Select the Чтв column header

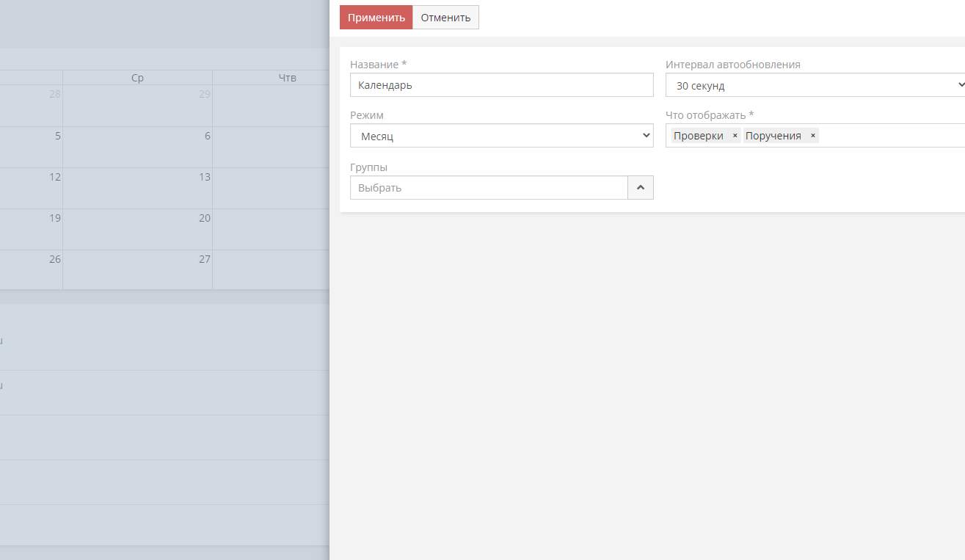coord(287,78)
